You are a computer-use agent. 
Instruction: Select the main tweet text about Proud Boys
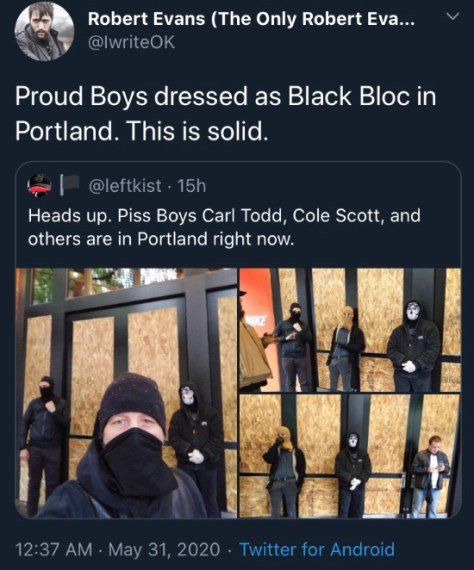click(x=225, y=113)
